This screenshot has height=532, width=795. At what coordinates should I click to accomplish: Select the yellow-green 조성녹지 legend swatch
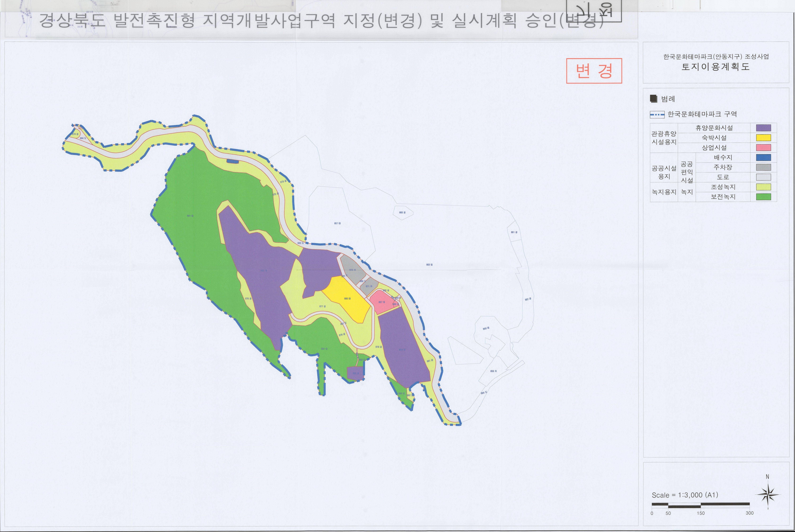(x=763, y=187)
